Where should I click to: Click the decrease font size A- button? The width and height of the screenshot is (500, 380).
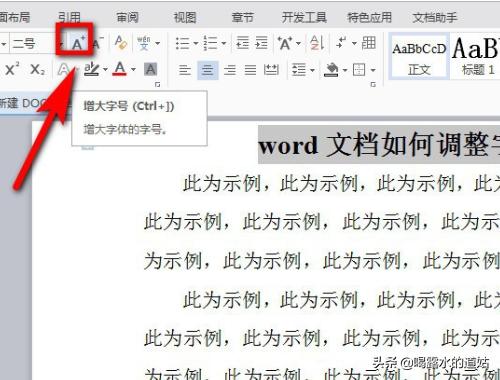(97, 43)
